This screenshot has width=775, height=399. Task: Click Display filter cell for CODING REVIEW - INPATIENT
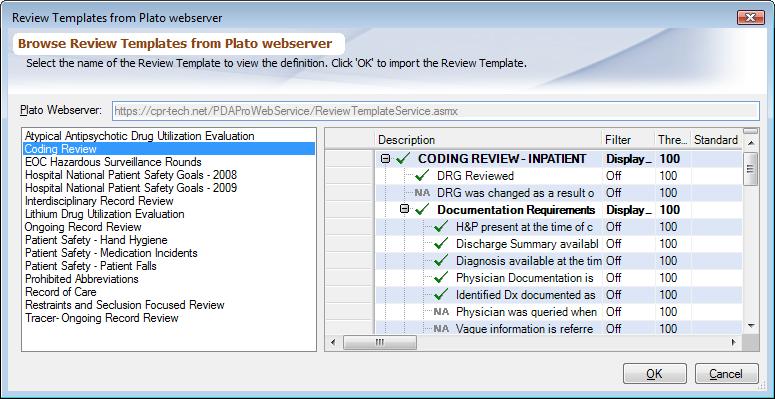(628, 159)
